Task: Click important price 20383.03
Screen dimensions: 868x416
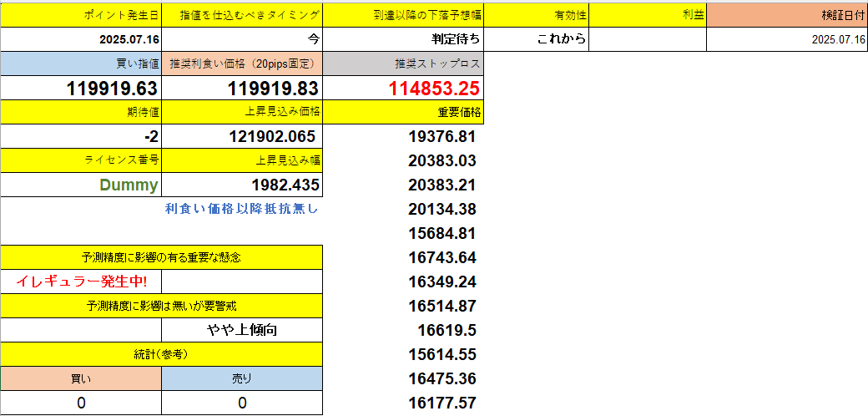Action: tap(442, 160)
